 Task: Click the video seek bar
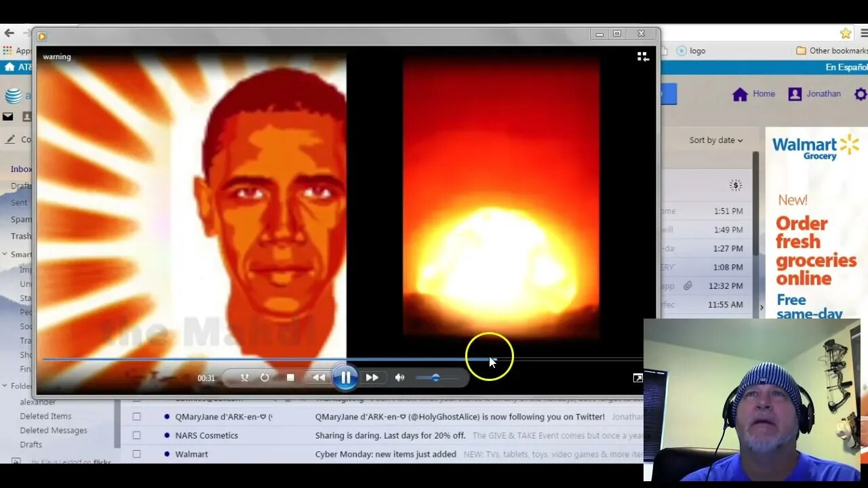click(342, 359)
